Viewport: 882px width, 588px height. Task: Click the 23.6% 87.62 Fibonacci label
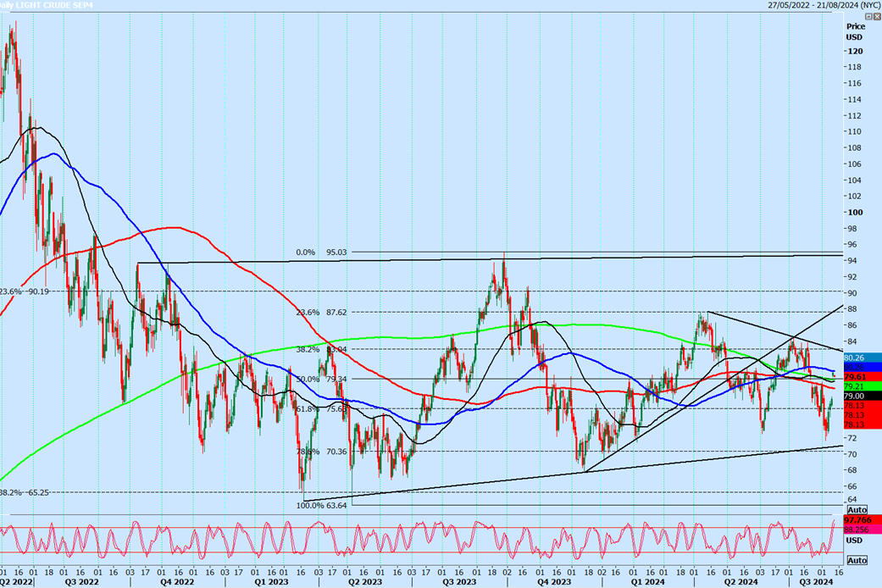(x=321, y=313)
